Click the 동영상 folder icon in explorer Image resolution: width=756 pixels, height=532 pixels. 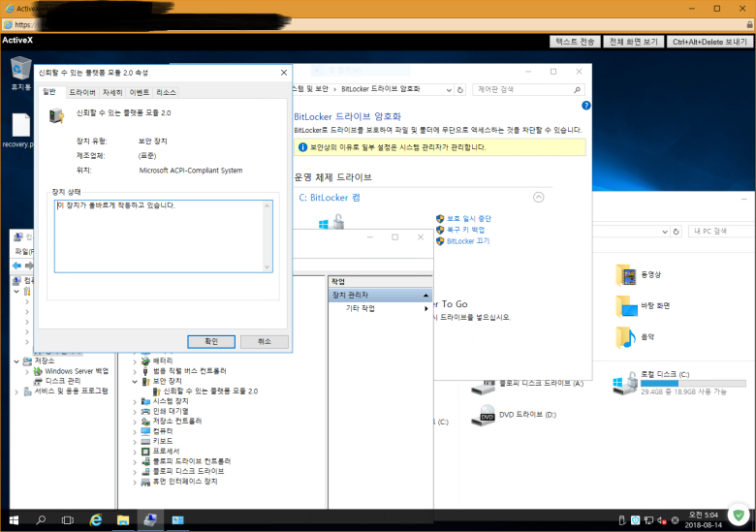tap(626, 275)
